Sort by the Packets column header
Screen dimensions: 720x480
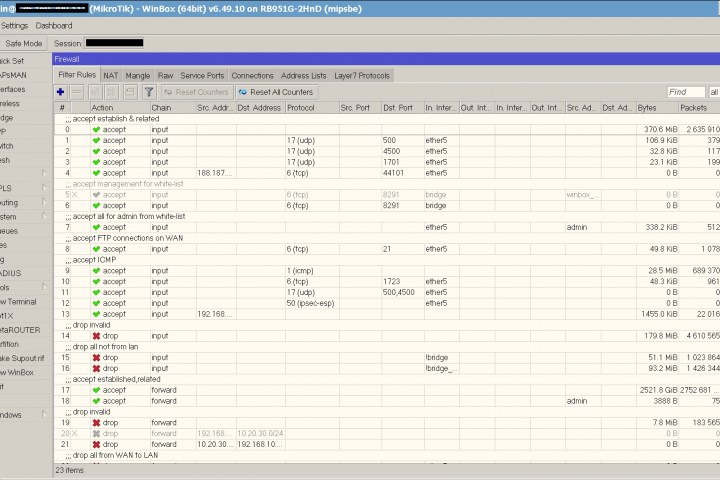click(699, 108)
